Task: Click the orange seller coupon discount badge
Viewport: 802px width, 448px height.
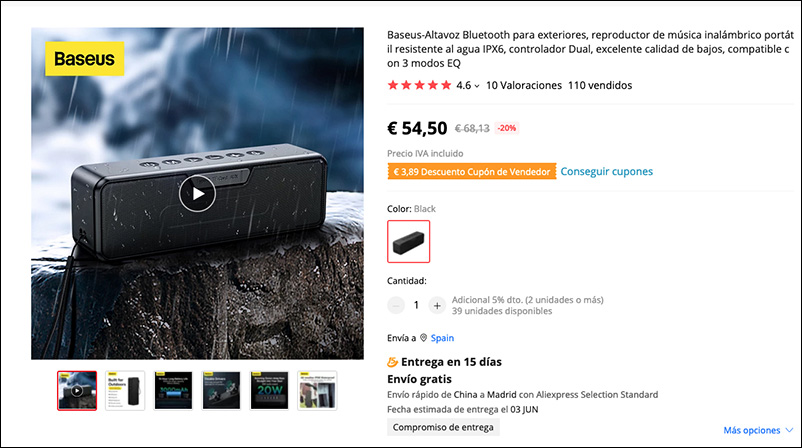Action: 472,172
